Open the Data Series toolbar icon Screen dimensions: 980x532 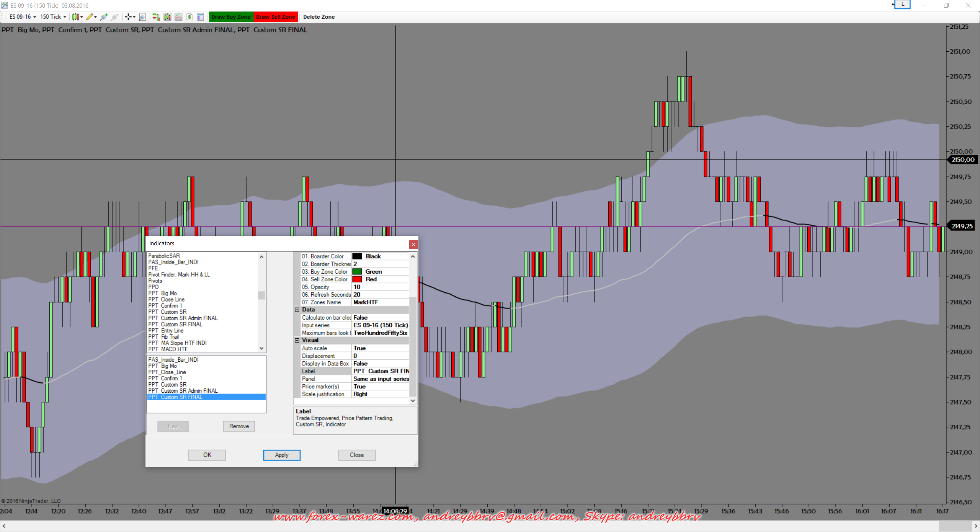click(167, 17)
